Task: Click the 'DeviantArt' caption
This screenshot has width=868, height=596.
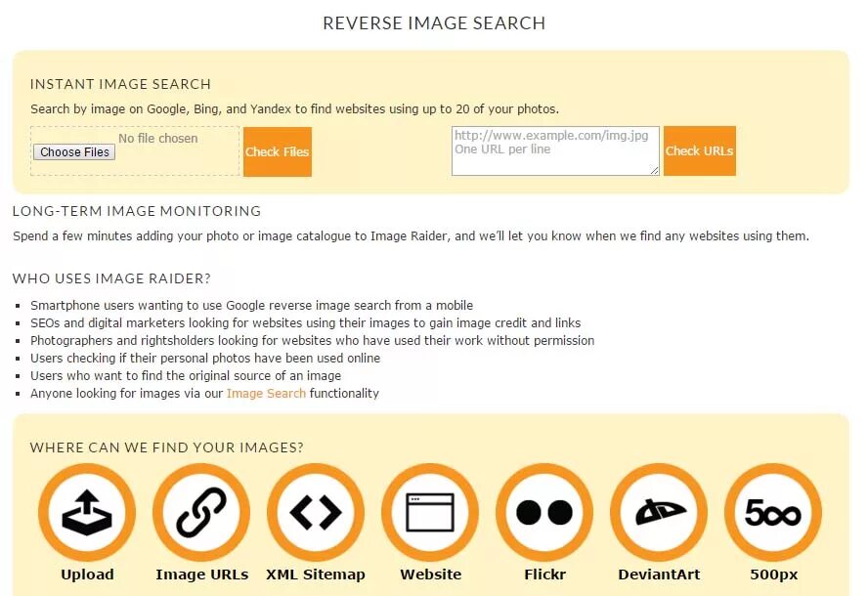Action: tap(659, 575)
